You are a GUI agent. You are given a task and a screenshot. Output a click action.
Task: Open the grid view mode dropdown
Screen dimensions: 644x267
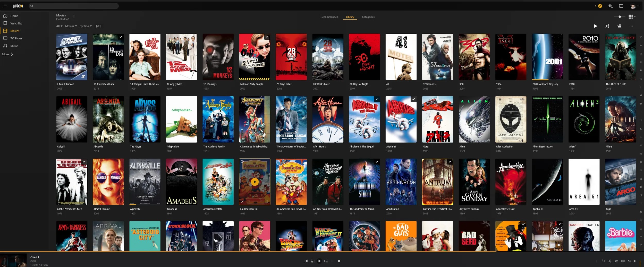click(632, 17)
